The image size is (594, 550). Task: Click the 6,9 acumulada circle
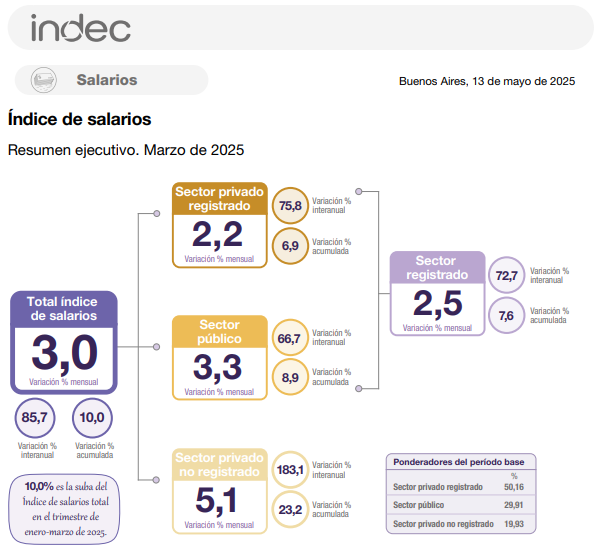(x=291, y=246)
